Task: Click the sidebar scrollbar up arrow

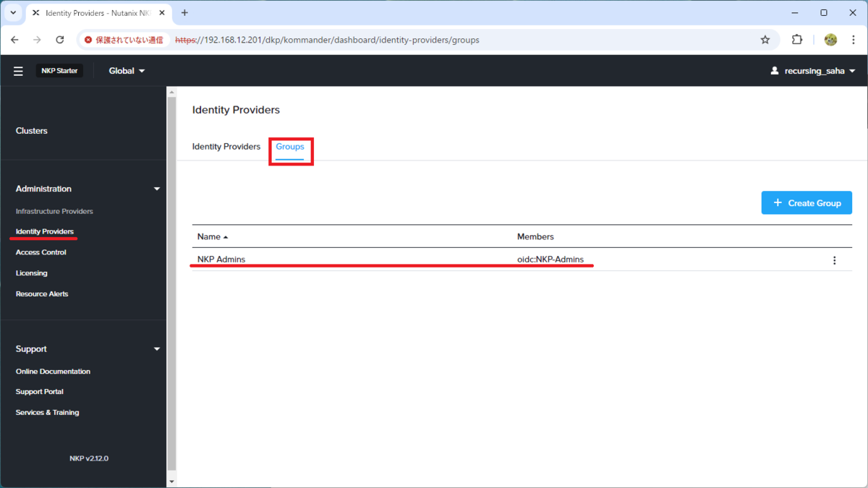Action: (x=171, y=92)
